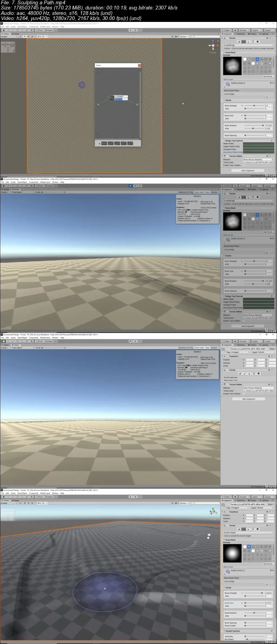Select the Move tool in Curve-window frame

(8, 30)
